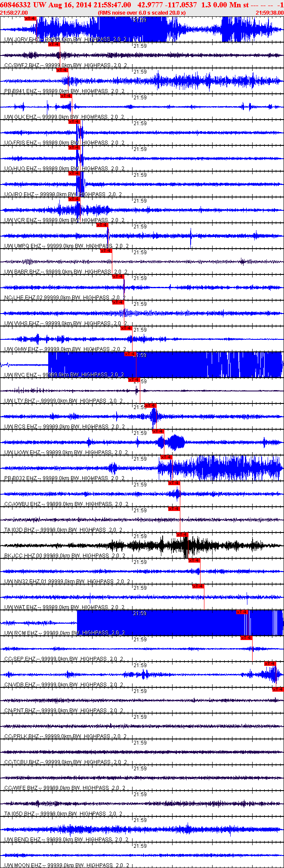Select the red pick flag on the PB B941 trace
This screenshot has height=868, width=284.
[62, 70]
